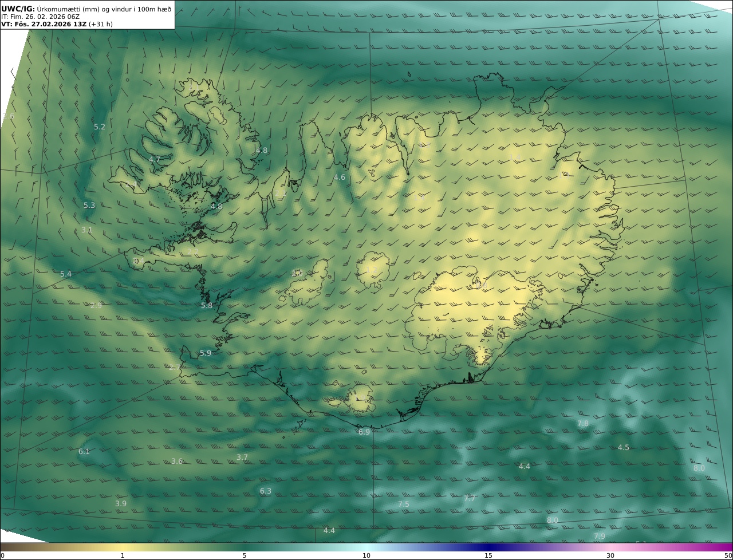
Task: Click the 5.2 precipitation value
Action: click(100, 127)
